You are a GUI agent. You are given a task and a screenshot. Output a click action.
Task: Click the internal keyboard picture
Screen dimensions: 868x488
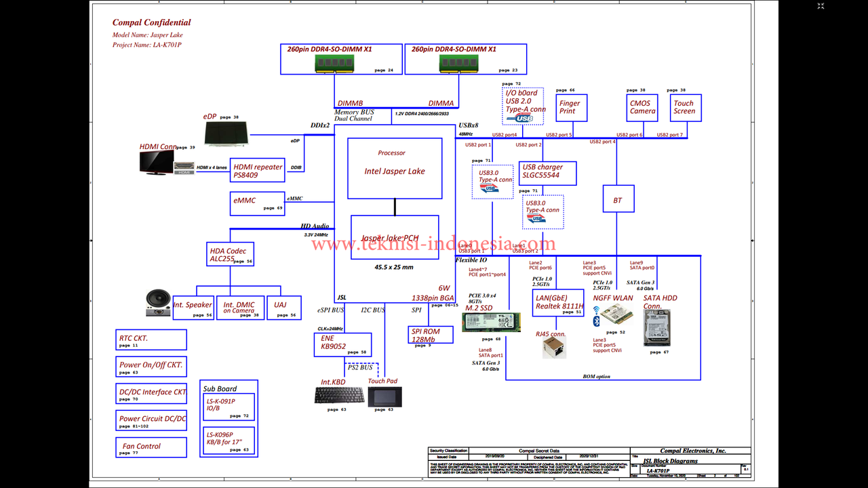tap(339, 395)
